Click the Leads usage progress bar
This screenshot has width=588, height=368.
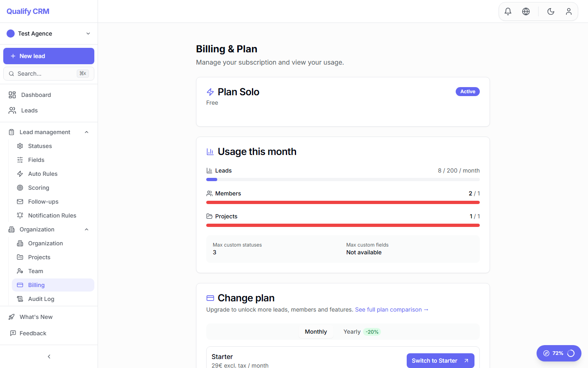[x=343, y=179]
